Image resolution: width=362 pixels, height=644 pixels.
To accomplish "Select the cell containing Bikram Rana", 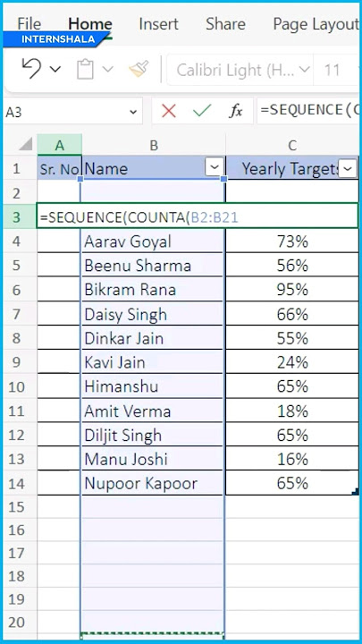I will pyautogui.click(x=152, y=290).
